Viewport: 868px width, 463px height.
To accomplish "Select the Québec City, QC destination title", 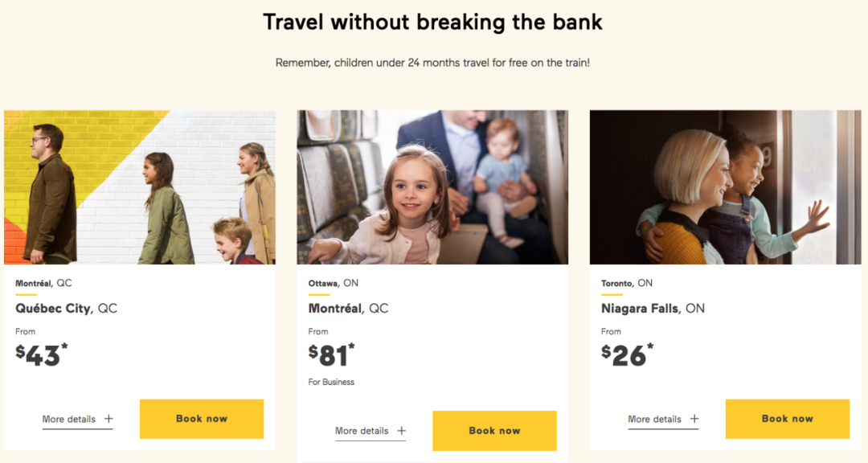I will click(67, 309).
